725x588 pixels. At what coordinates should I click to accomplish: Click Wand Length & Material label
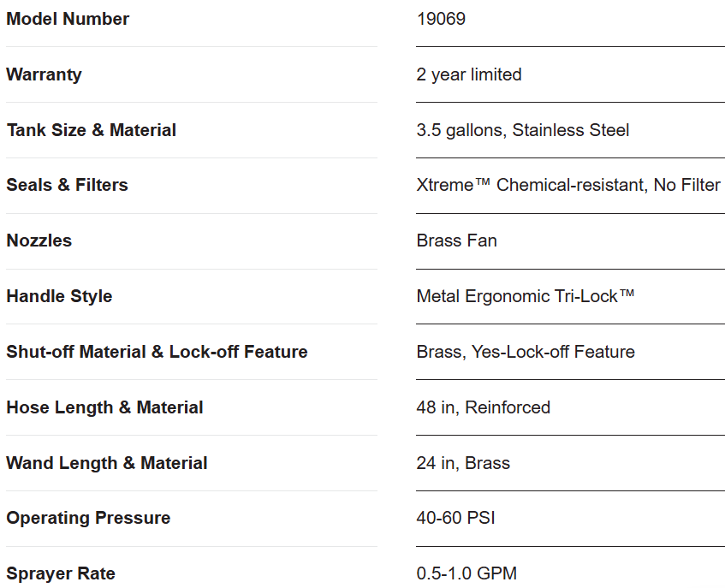107,463
